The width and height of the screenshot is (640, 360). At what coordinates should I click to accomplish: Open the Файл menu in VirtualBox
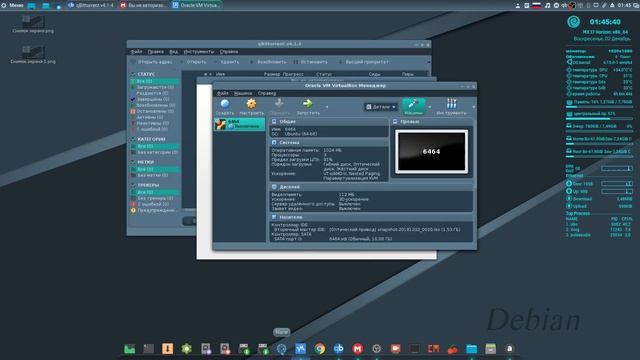coord(222,93)
